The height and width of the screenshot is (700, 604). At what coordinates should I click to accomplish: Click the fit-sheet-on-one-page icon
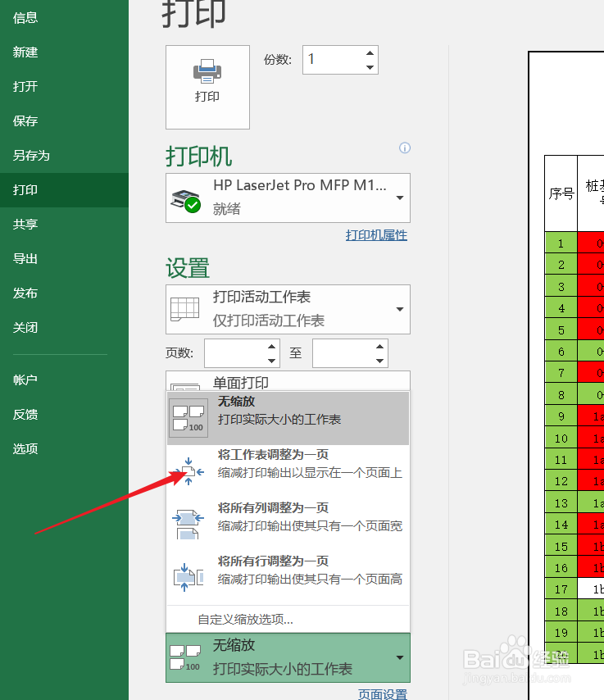click(188, 471)
